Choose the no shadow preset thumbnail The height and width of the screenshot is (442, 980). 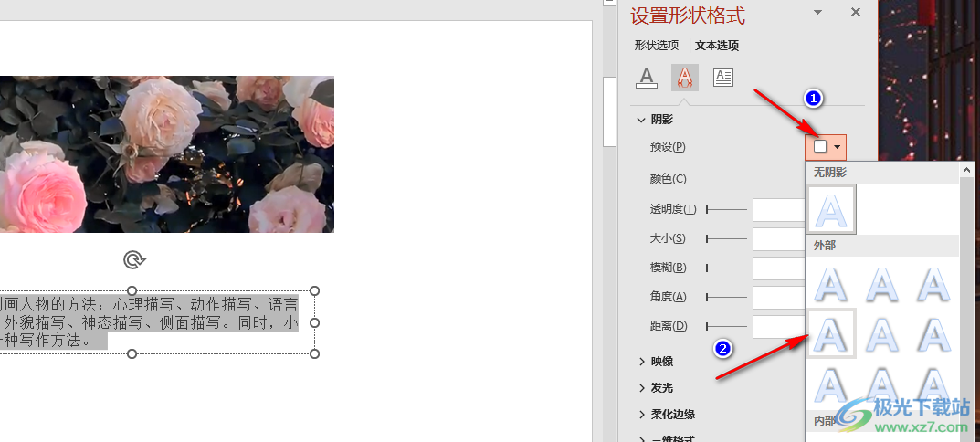[x=832, y=209]
